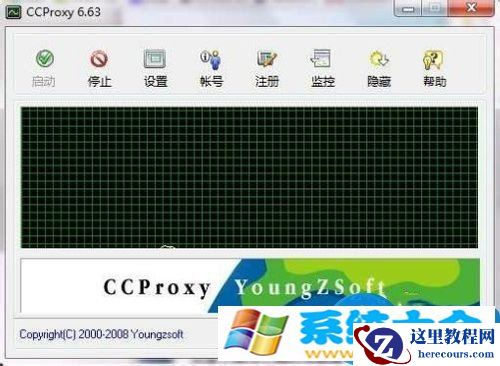Open the 监控 (Monitor) icon
This screenshot has height=366, width=500.
coord(321,59)
